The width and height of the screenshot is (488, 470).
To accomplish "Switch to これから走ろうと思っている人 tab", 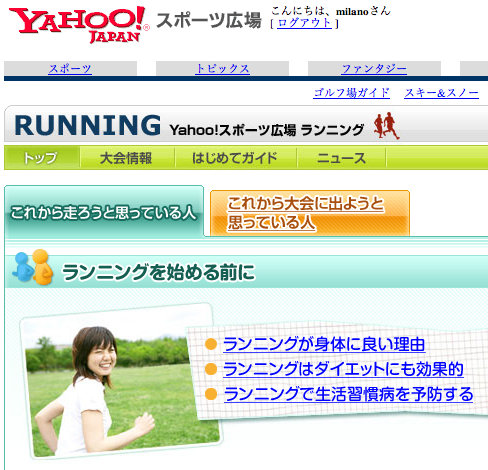I will pyautogui.click(x=104, y=212).
